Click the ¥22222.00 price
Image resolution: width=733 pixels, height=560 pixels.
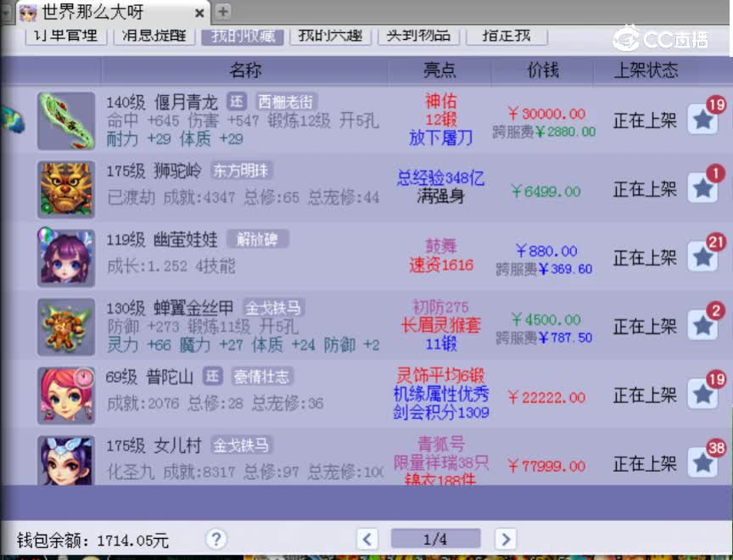pos(546,397)
